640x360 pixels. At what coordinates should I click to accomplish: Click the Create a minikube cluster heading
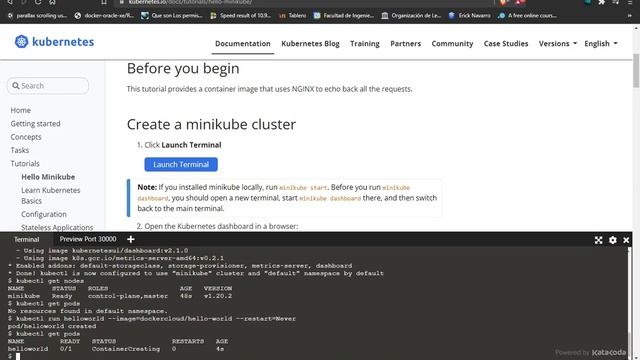pos(211,124)
